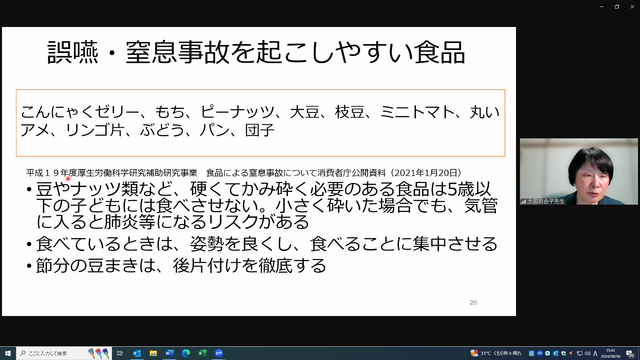Toggle the IME input mode "A" indicator

tap(595, 353)
